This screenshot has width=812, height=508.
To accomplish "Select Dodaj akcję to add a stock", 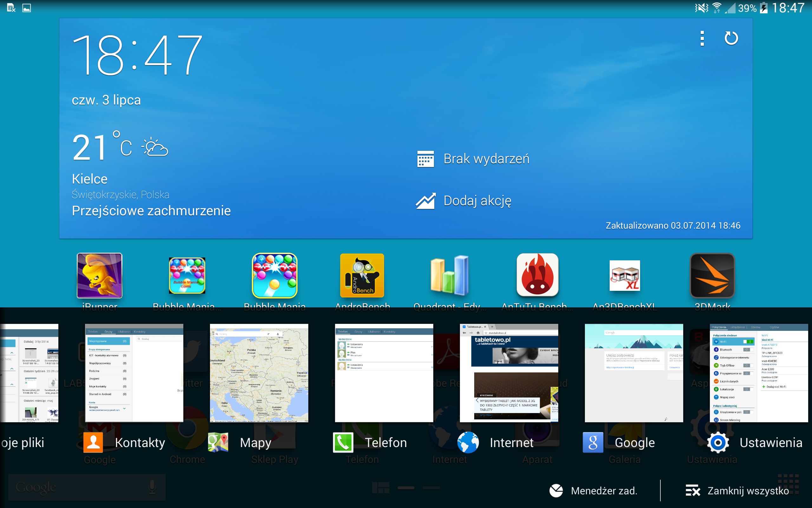I will 463,201.
